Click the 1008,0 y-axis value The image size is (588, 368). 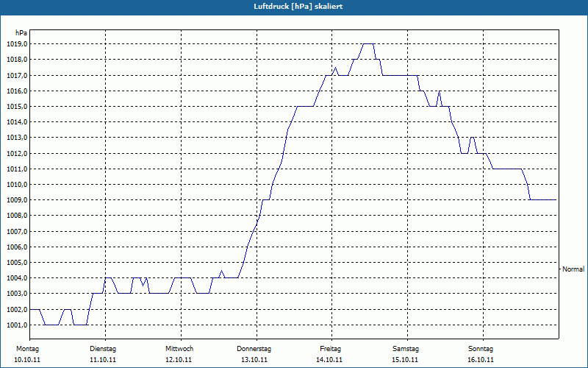(17, 216)
